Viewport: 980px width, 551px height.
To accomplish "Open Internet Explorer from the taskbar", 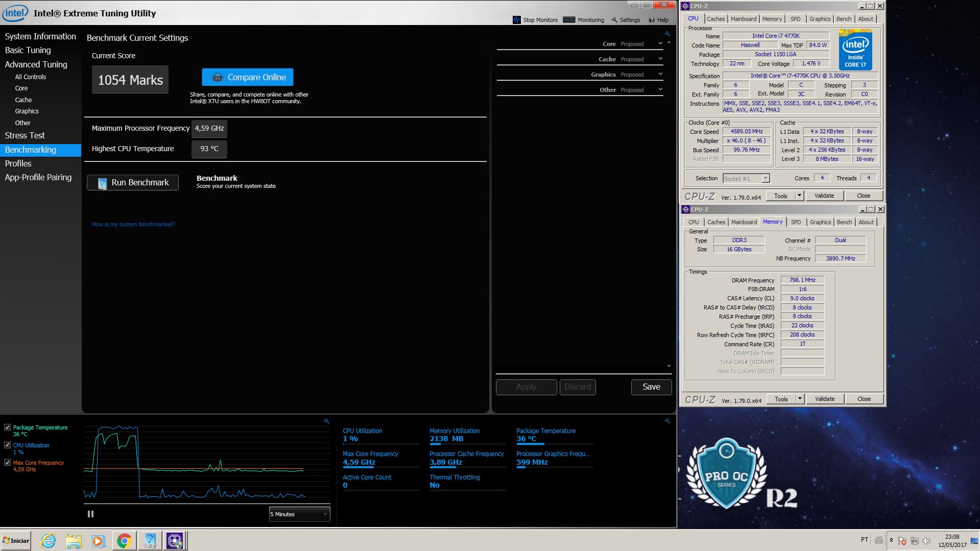I will coord(49,541).
